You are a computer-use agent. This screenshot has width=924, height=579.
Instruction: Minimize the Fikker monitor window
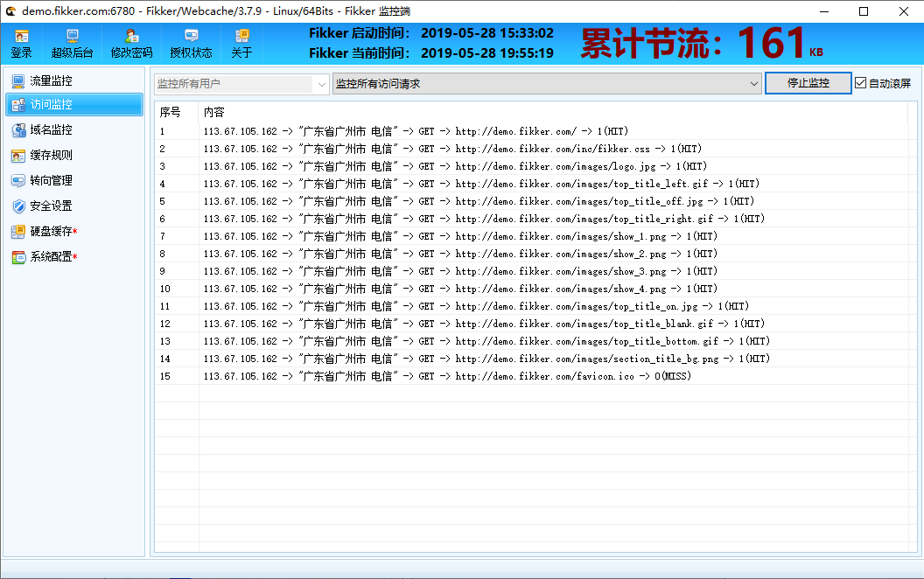click(x=824, y=11)
